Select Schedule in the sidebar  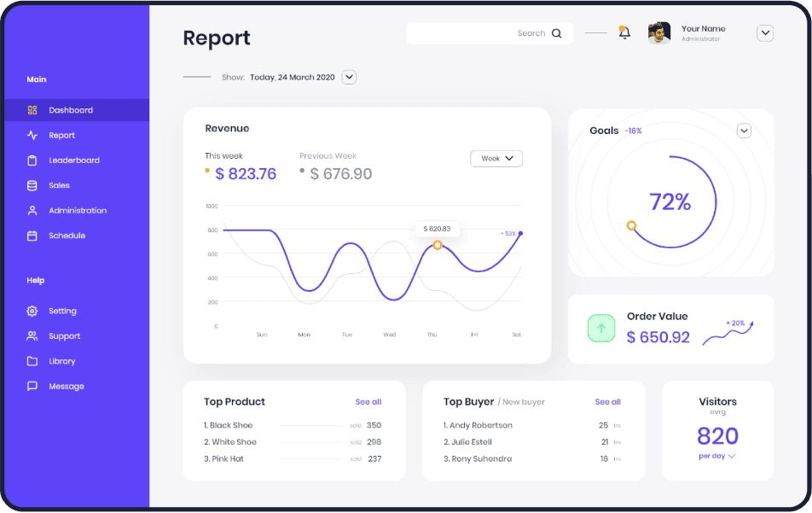[x=67, y=236]
